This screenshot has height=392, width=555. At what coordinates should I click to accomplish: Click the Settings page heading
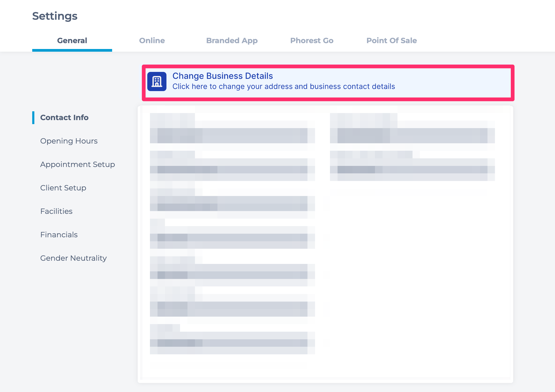[x=55, y=16]
